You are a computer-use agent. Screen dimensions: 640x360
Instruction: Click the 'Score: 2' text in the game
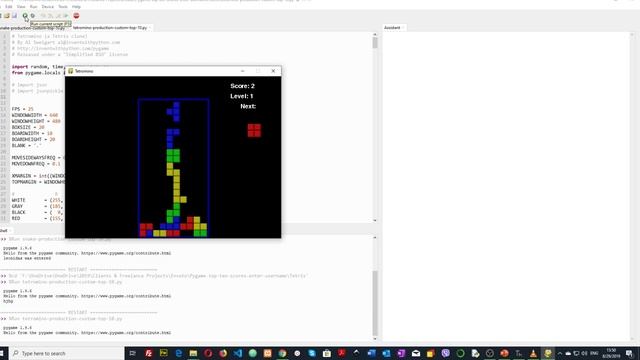[x=242, y=86]
